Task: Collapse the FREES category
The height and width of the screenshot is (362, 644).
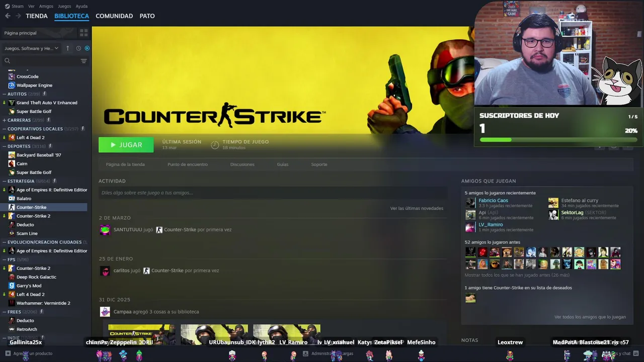Action: click(x=4, y=312)
